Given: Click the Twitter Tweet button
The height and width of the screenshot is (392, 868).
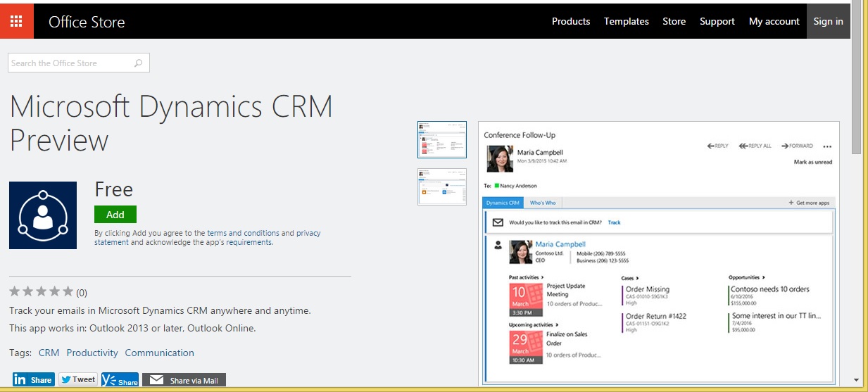Looking at the screenshot, I should [x=77, y=379].
